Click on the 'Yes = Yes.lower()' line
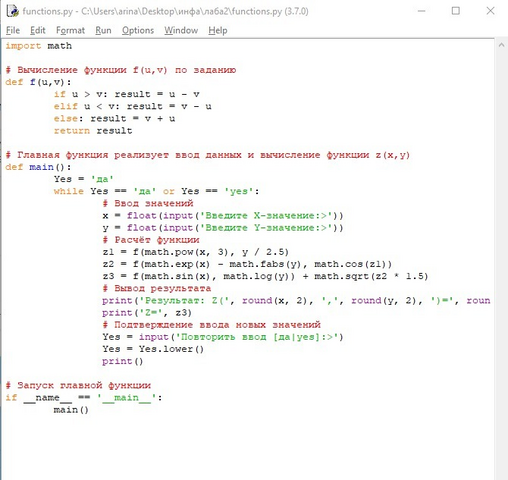The height and width of the screenshot is (480, 508). point(153,349)
